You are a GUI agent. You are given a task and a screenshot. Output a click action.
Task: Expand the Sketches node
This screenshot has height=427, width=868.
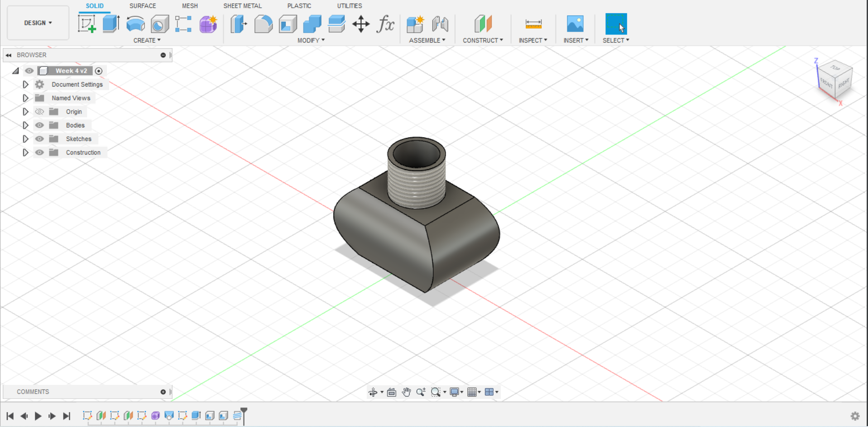(25, 139)
